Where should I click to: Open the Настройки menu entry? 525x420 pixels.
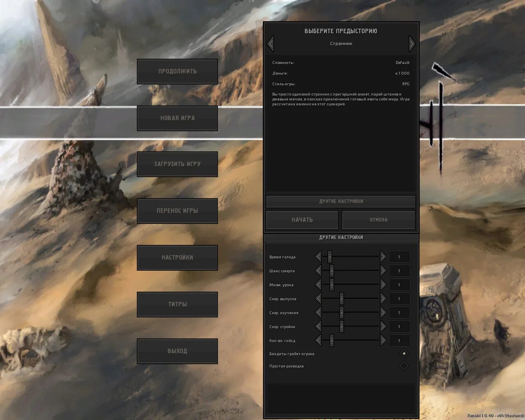(177, 258)
